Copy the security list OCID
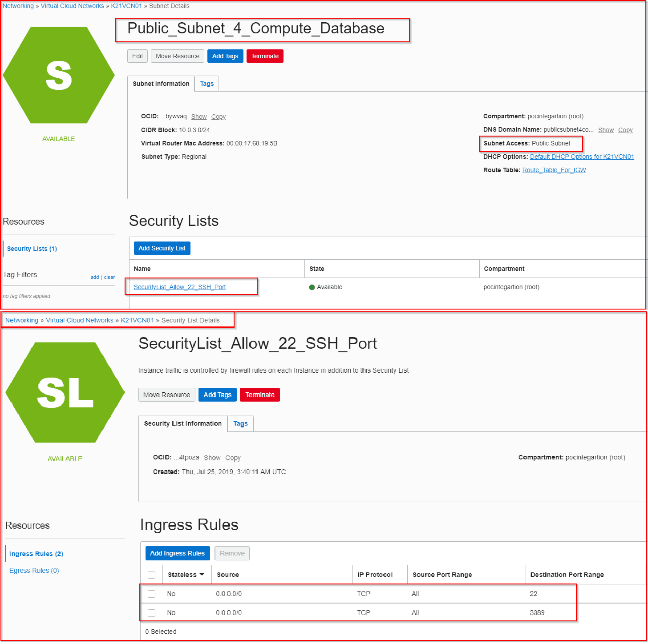648x644 pixels. pyautogui.click(x=233, y=458)
